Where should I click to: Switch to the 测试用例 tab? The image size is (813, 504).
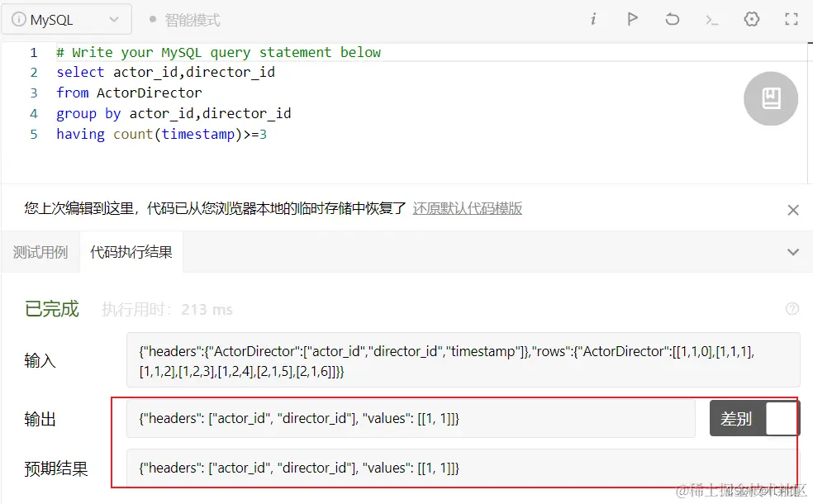(40, 253)
